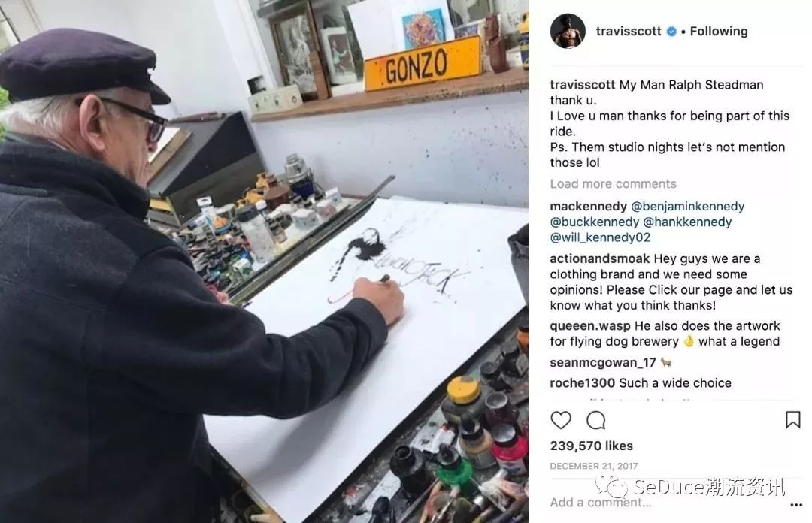Open the @benjaminkennedy mention
The image size is (812, 523).
688,206
